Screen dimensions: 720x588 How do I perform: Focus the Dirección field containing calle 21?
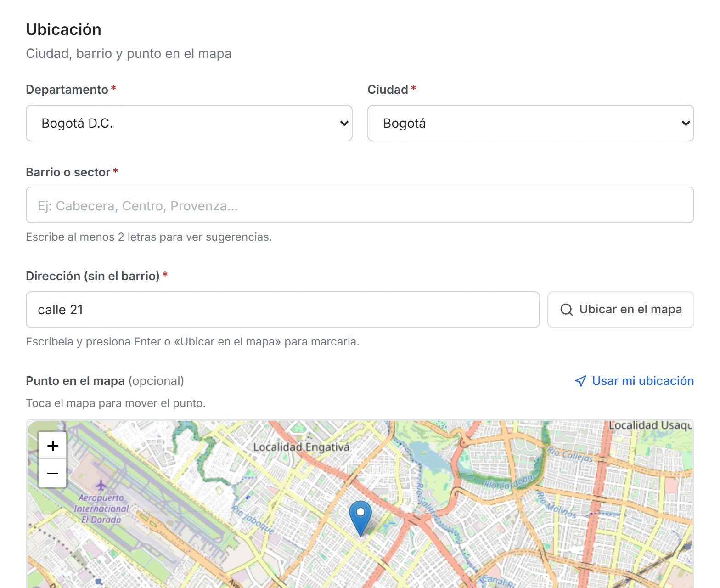click(283, 310)
